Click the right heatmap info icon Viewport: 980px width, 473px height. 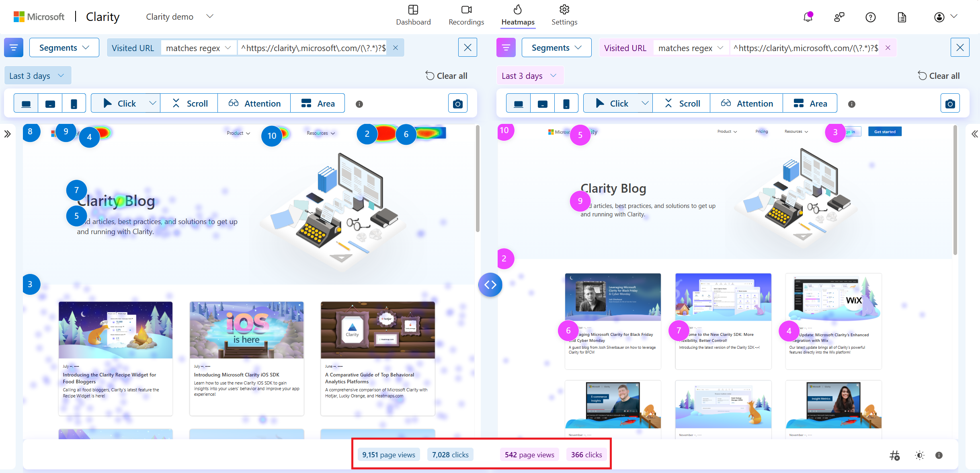pos(851,104)
